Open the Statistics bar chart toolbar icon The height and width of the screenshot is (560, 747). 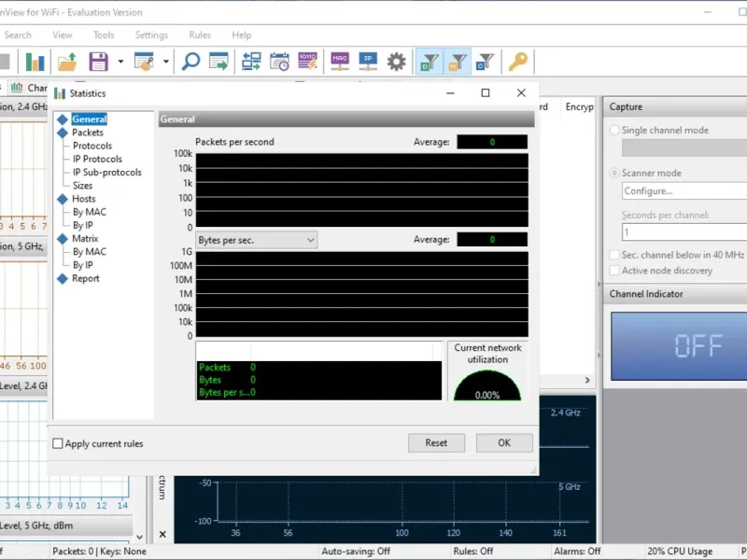click(35, 63)
